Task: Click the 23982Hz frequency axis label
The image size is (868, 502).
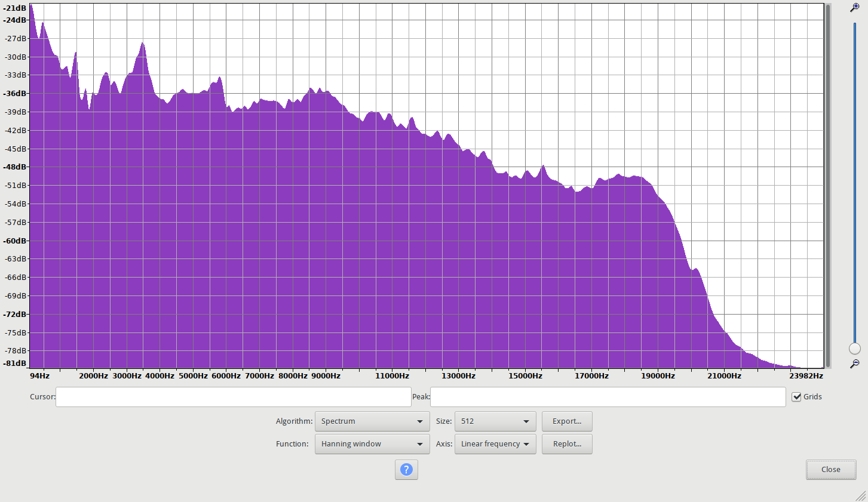Action: coord(806,376)
